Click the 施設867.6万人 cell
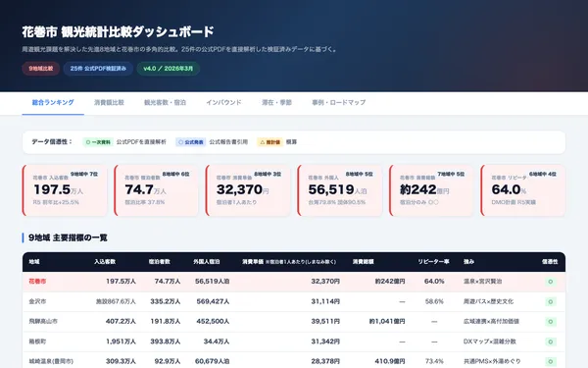Viewport: 588px width, 368px height. (116, 301)
